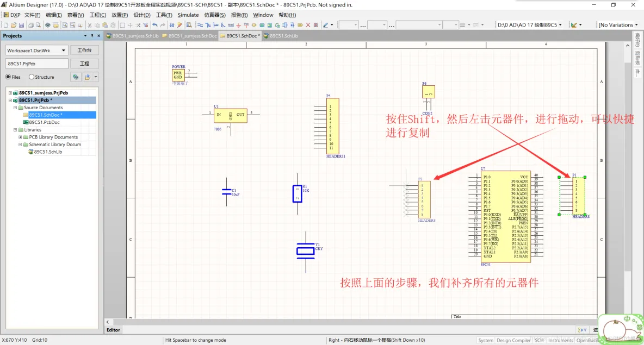Click the drawing tools pencil icon
644x345 pixels.
point(326,25)
